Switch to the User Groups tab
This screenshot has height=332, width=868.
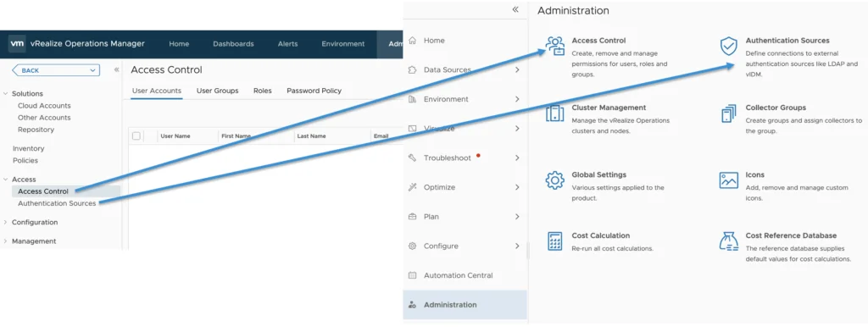[218, 91]
